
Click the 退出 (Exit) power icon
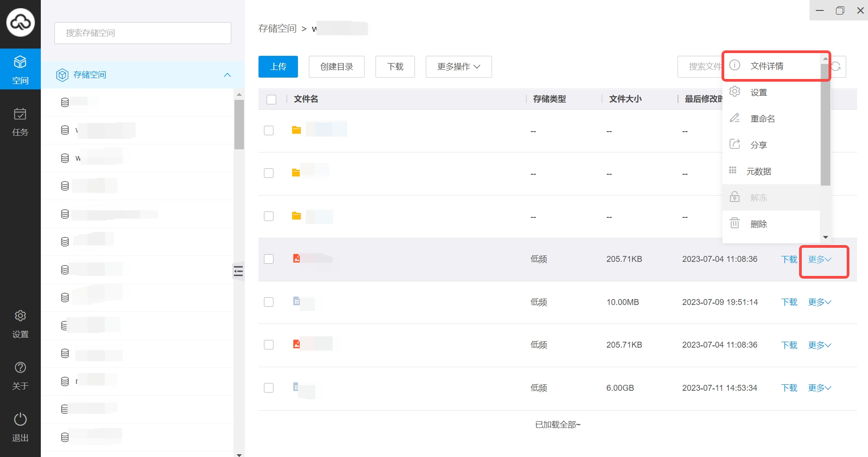[20, 427]
